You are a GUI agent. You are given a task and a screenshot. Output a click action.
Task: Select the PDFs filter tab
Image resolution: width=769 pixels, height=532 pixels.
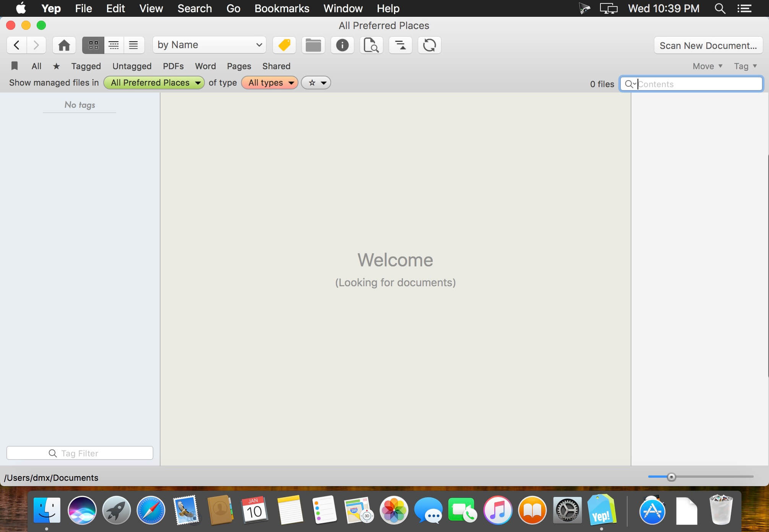coord(173,66)
